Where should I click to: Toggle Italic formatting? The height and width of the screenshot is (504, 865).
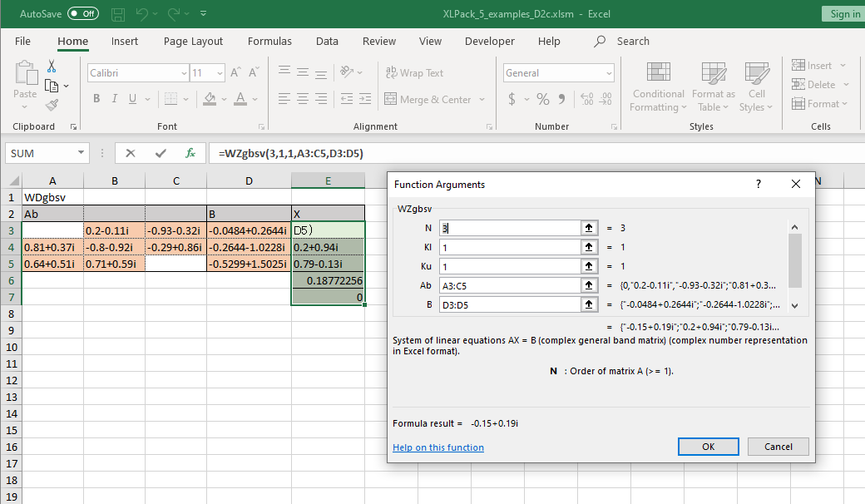click(115, 99)
